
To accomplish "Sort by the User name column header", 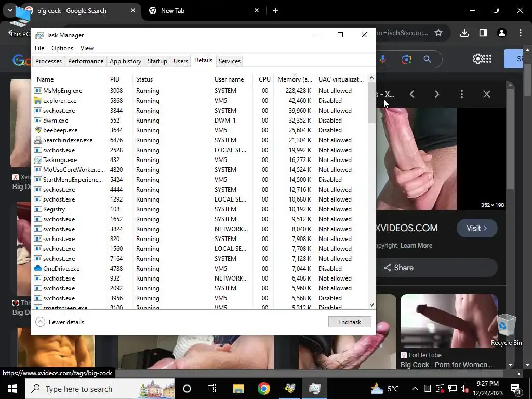I will click(x=229, y=79).
